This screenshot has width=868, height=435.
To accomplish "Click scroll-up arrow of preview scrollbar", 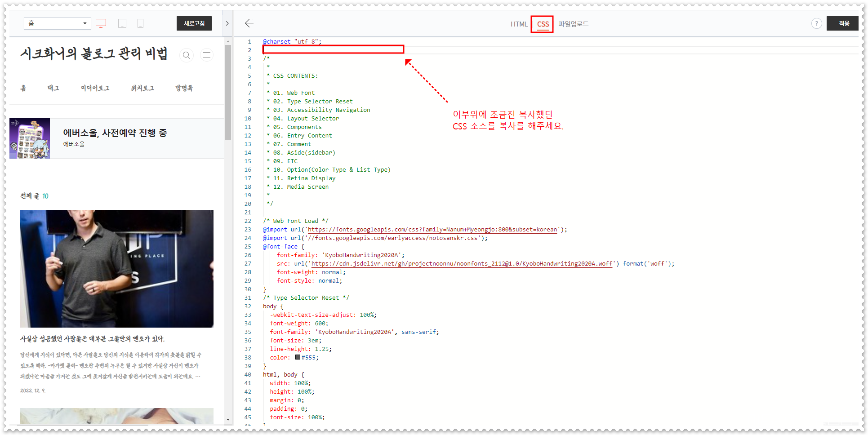I will coord(228,41).
